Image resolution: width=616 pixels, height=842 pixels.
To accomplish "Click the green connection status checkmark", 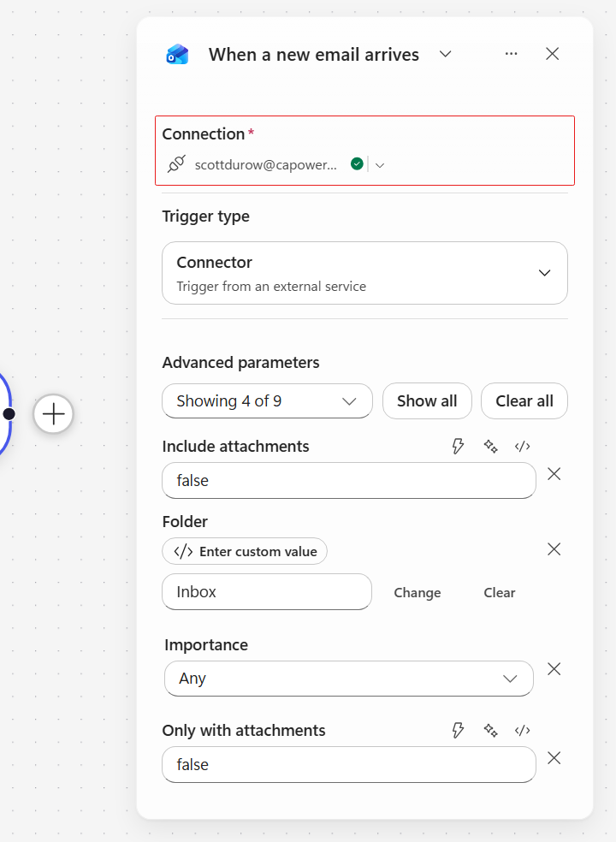I will point(357,163).
